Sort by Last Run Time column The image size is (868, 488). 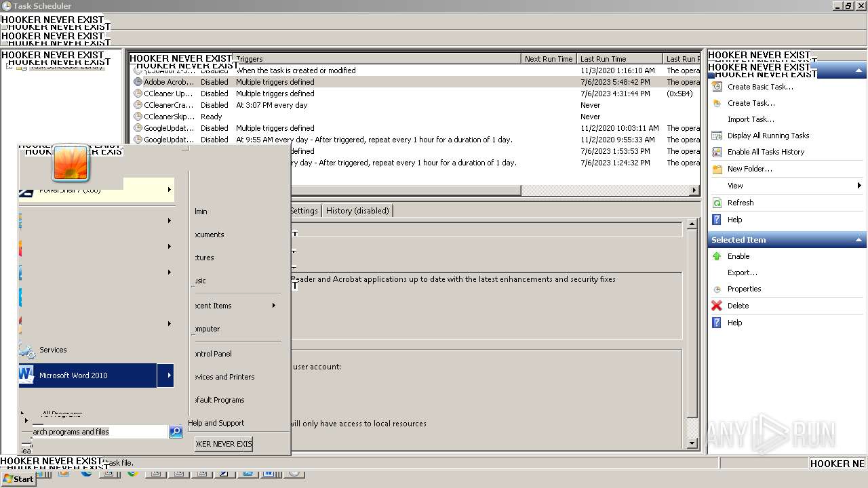tap(620, 59)
